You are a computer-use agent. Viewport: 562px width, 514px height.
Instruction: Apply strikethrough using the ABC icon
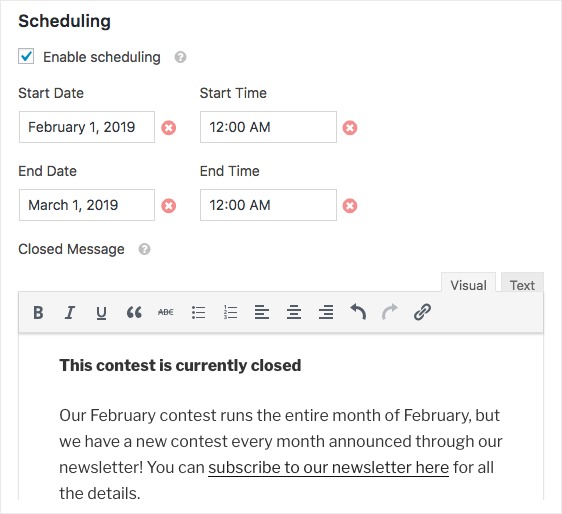tap(166, 312)
